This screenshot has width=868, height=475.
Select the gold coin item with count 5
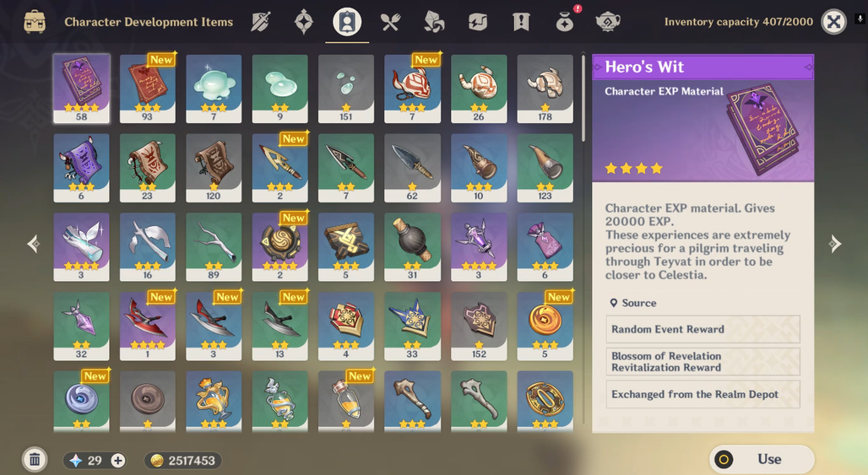[x=545, y=327]
